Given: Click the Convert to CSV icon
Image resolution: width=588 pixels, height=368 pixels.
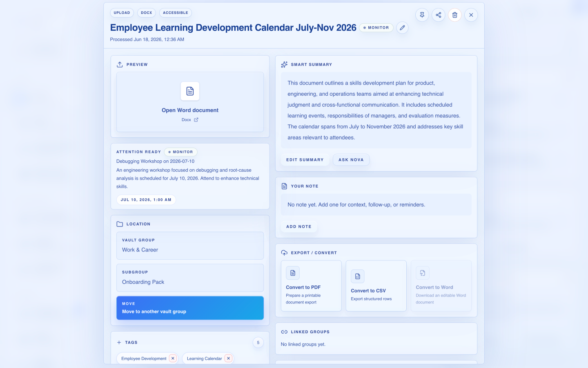Looking at the screenshot, I should [x=358, y=276].
